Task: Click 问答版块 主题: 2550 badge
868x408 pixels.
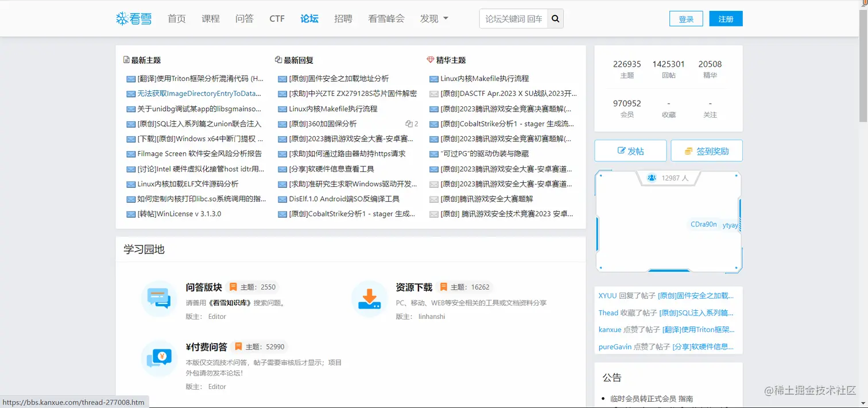Action: pyautogui.click(x=253, y=287)
